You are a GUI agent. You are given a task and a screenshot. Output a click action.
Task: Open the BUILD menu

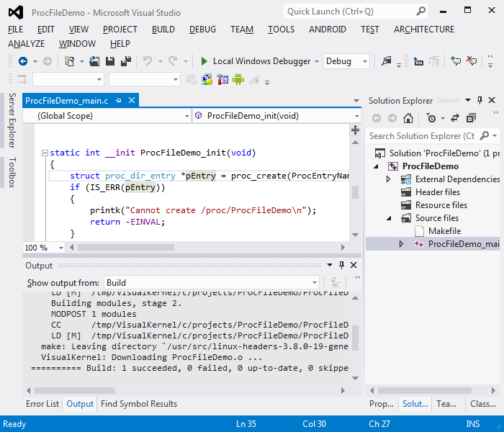tap(163, 30)
